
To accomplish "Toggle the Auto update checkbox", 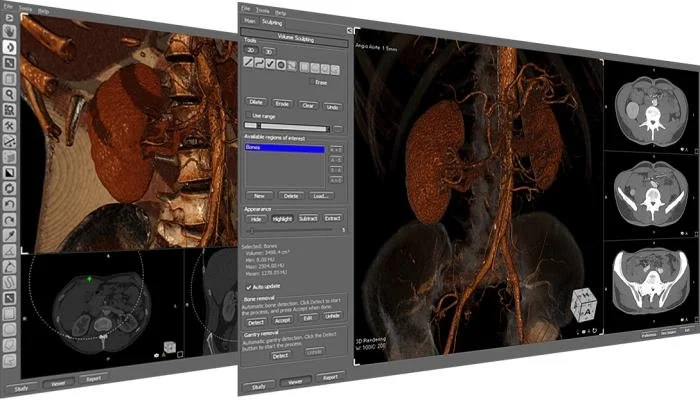I will coord(249,287).
